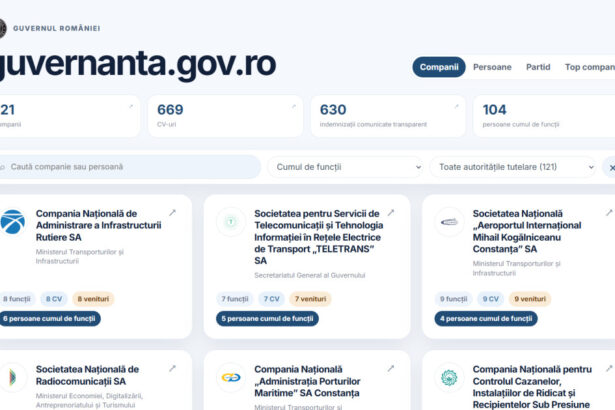The image size is (615, 410).
Task: Click 7 funcții badge on TELETRANS card
Action: (235, 299)
